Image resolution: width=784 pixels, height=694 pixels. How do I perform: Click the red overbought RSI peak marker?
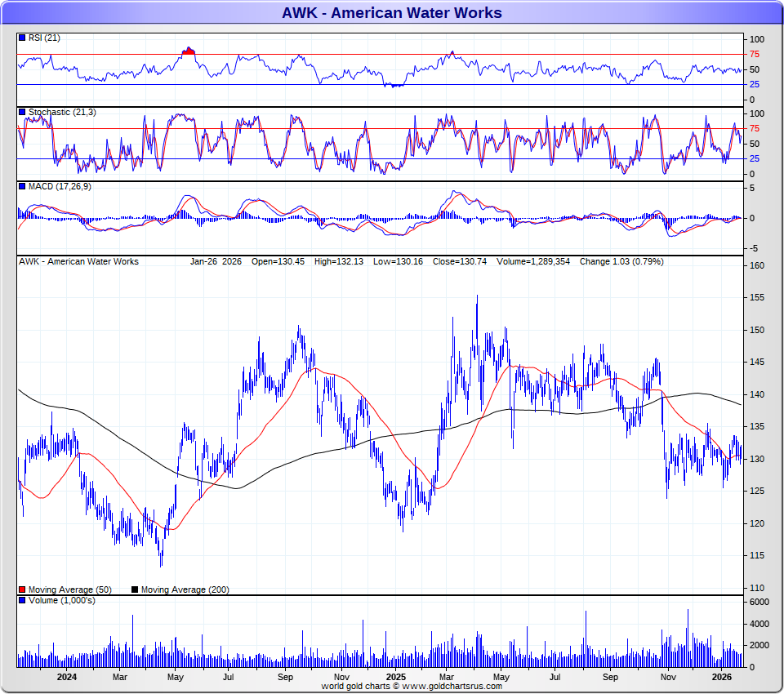[x=189, y=51]
